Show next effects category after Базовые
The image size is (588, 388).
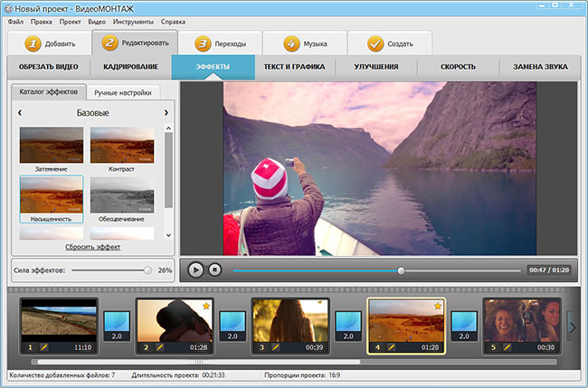[x=166, y=113]
